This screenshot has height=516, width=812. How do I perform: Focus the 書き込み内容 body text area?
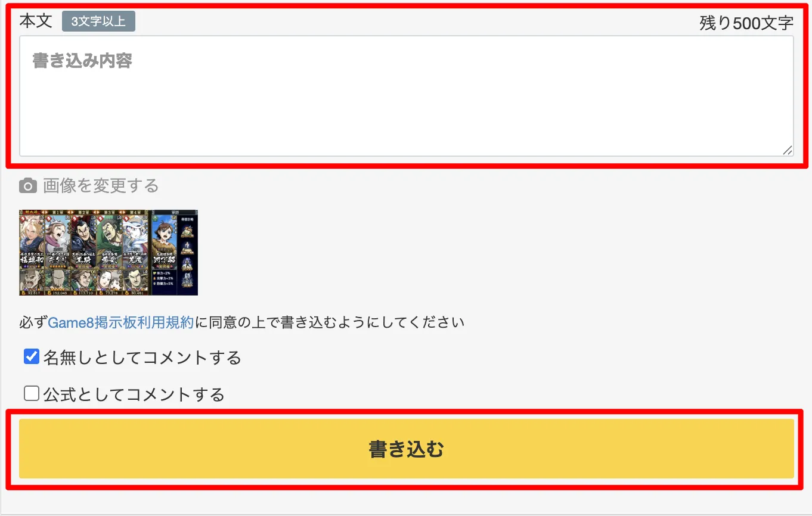point(407,96)
